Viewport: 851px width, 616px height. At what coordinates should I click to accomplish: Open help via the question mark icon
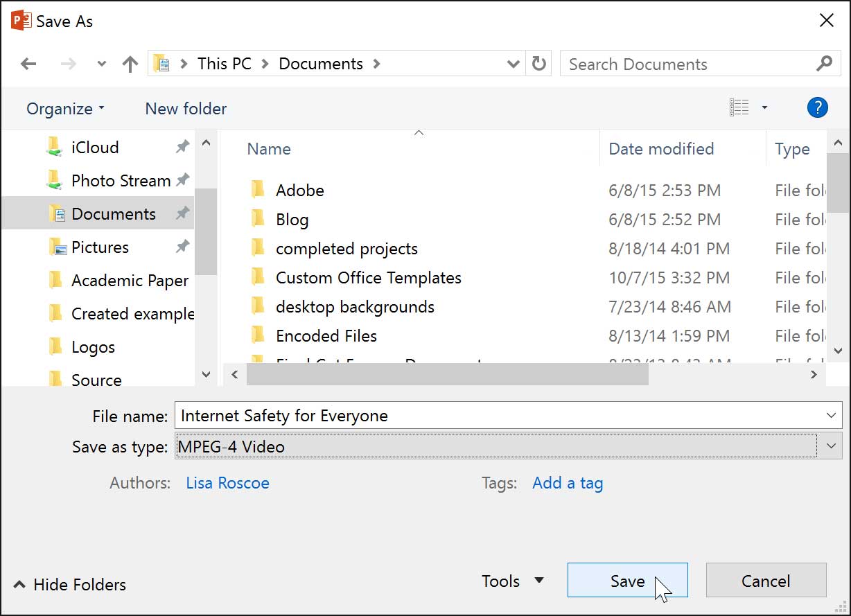pyautogui.click(x=817, y=107)
